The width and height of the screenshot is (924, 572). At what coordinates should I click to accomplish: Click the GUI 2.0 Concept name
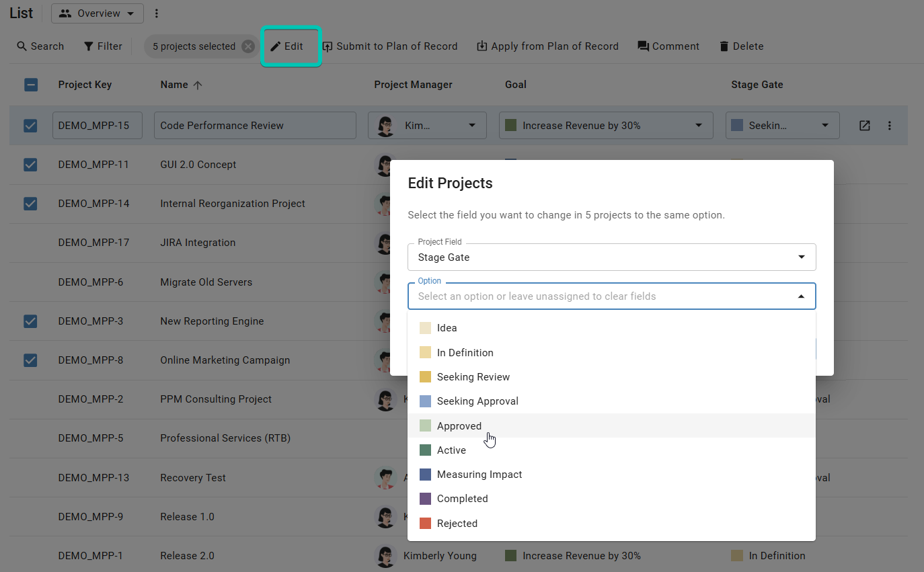point(198,165)
